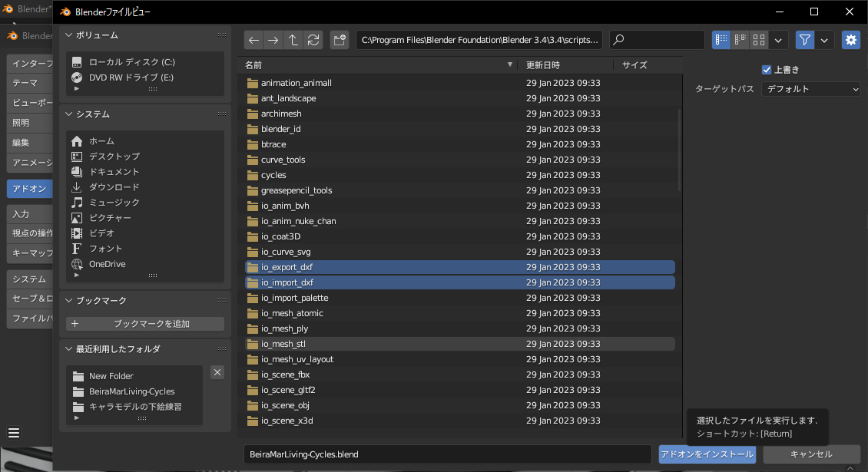Open Preferences 入力 tab
Viewport: 868px width, 472px height.
(x=30, y=214)
